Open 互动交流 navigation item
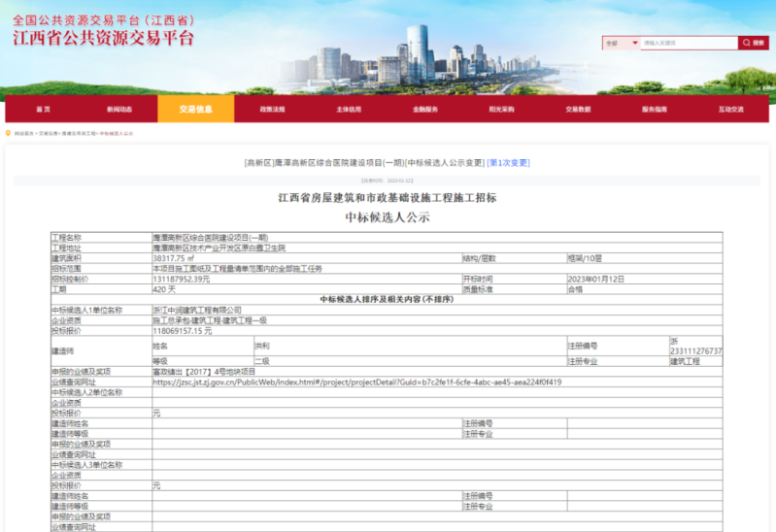 (x=730, y=110)
